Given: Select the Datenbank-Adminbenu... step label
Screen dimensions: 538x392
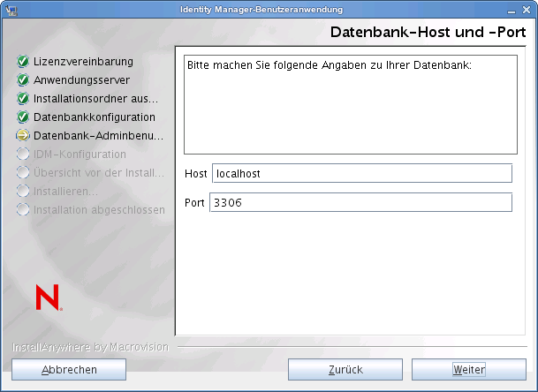Looking at the screenshot, I should tap(98, 135).
